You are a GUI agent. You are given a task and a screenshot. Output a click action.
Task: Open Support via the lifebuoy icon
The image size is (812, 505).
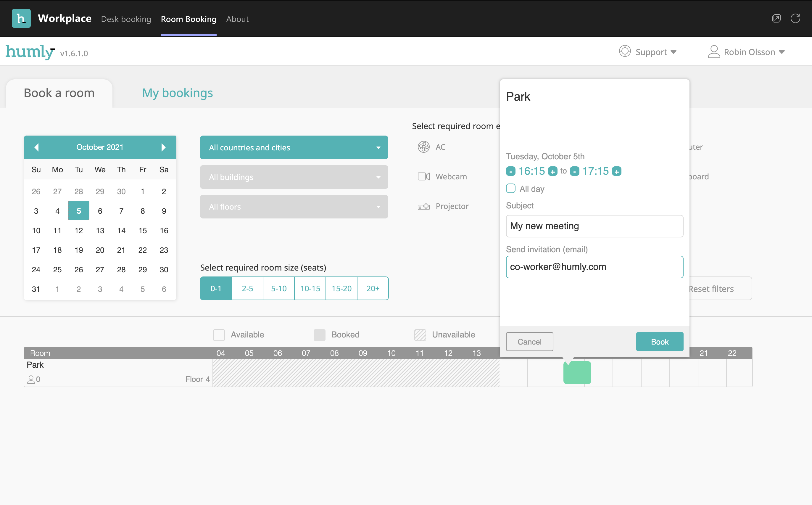(x=625, y=52)
